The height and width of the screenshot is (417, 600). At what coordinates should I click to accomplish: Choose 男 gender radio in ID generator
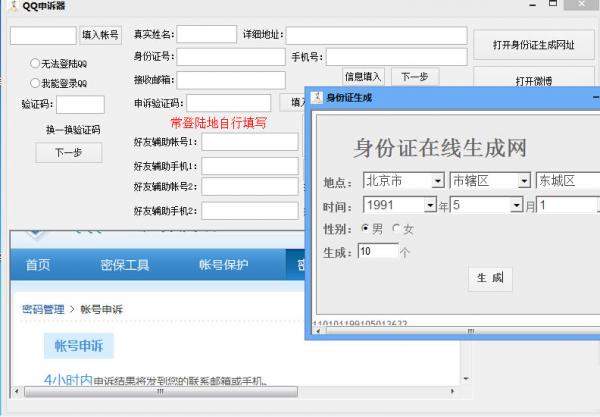click(365, 228)
